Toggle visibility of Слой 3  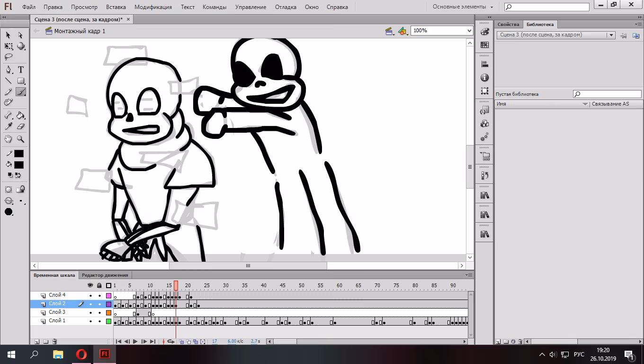pos(90,312)
